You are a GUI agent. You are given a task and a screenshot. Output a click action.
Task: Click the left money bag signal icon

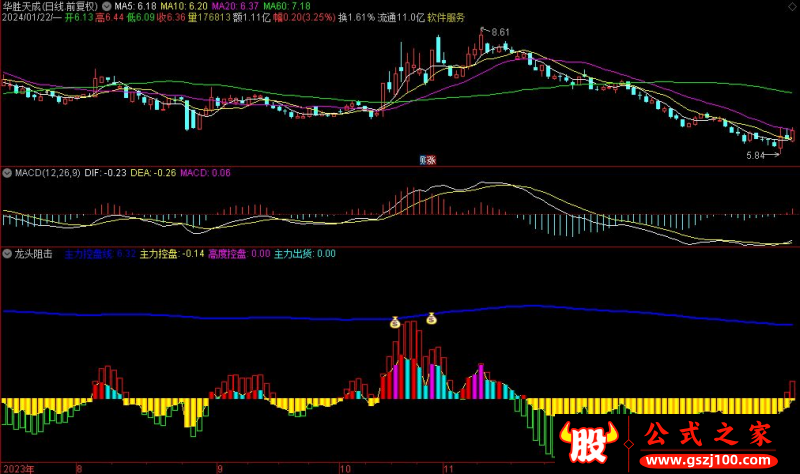[x=395, y=322]
